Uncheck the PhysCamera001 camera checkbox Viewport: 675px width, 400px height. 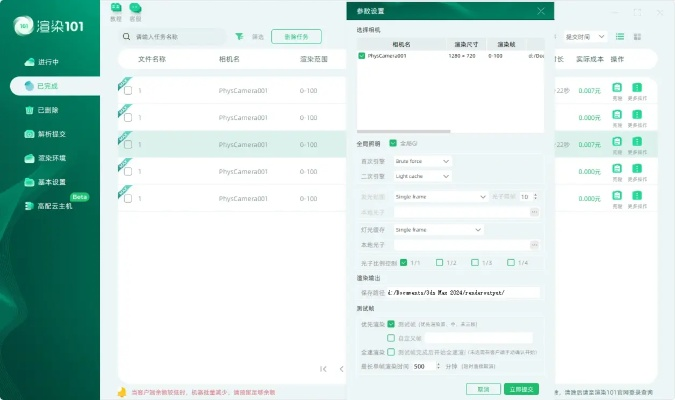click(x=362, y=57)
